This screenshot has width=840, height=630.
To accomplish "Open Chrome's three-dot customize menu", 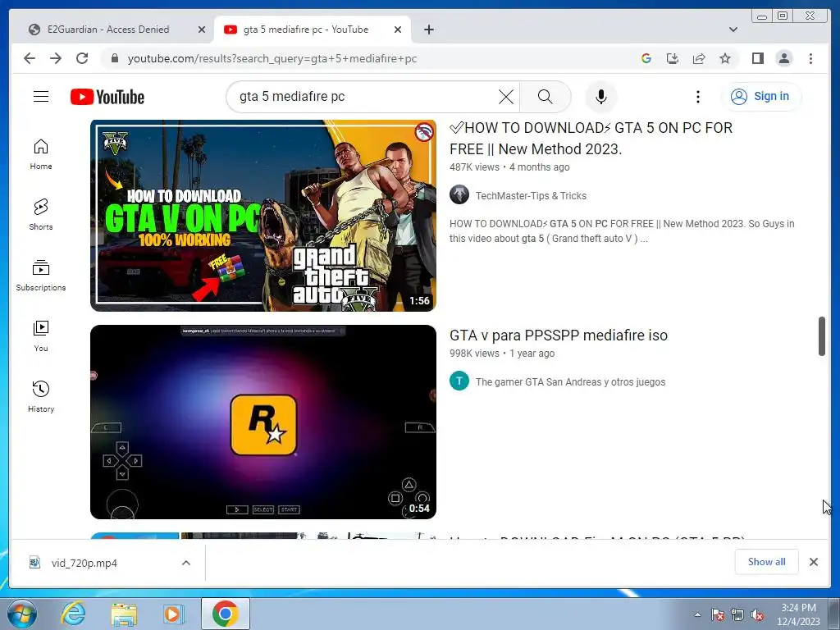I will click(x=810, y=58).
